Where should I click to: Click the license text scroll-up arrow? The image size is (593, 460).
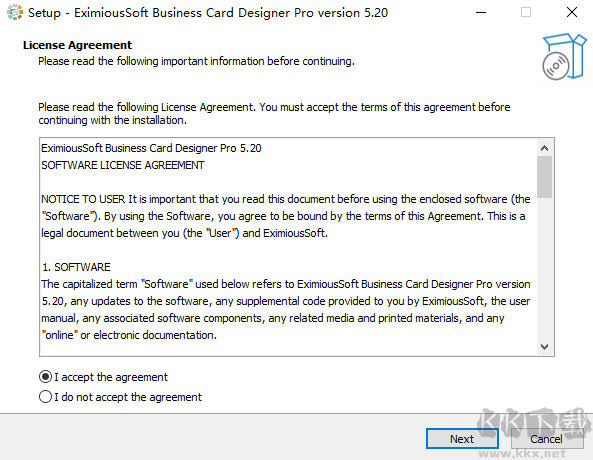(545, 148)
